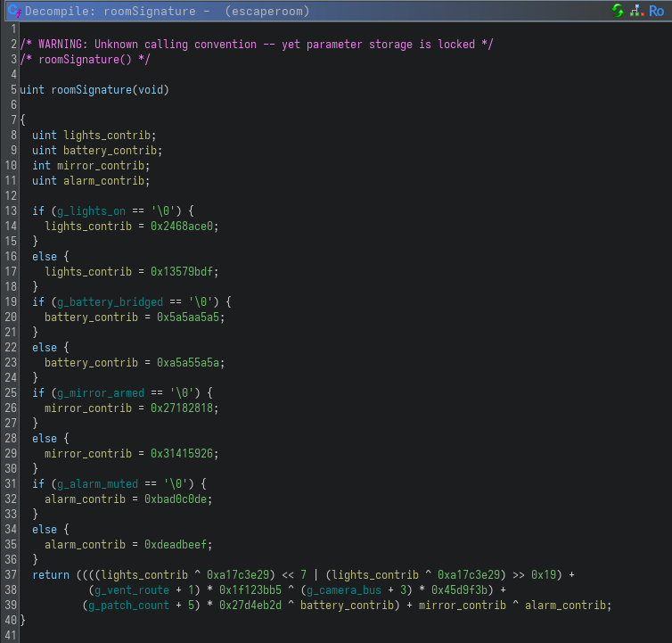The width and height of the screenshot is (672, 643).
Task: Select multiplier constant 0x27d4eb2d
Action: [250, 606]
